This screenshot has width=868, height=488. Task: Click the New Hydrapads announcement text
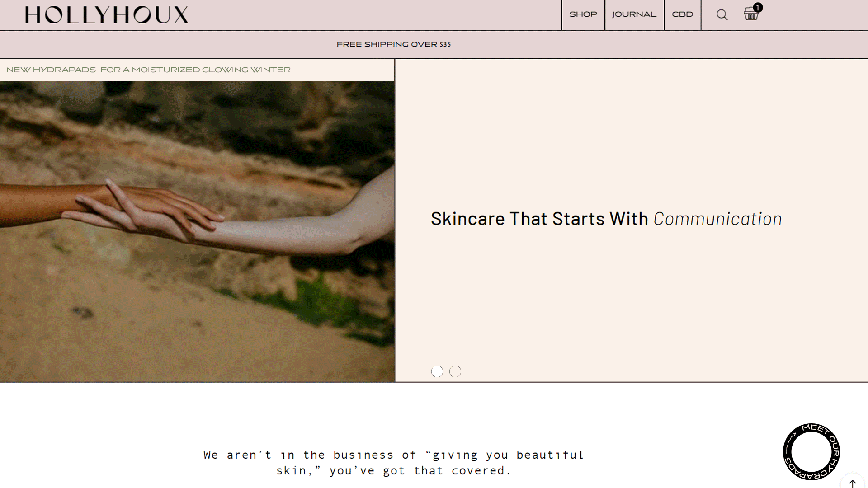point(148,70)
